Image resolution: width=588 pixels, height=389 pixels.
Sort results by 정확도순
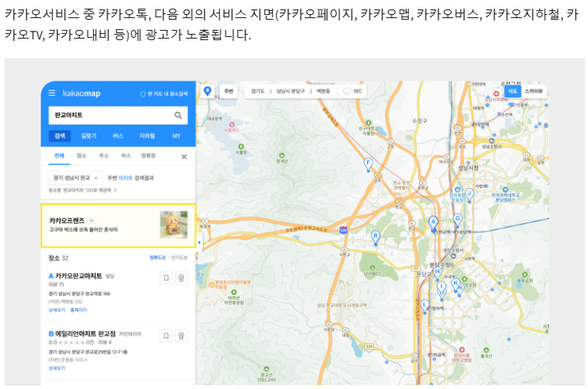158,257
